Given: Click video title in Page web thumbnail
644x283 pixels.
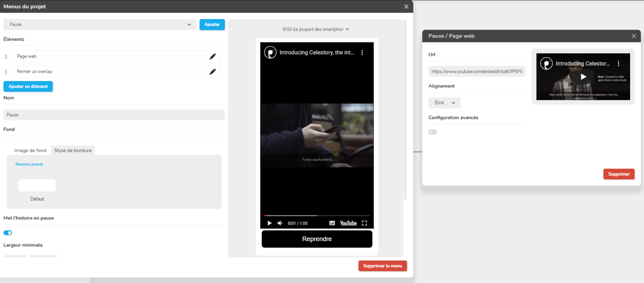Looking at the screenshot, I should point(583,64).
